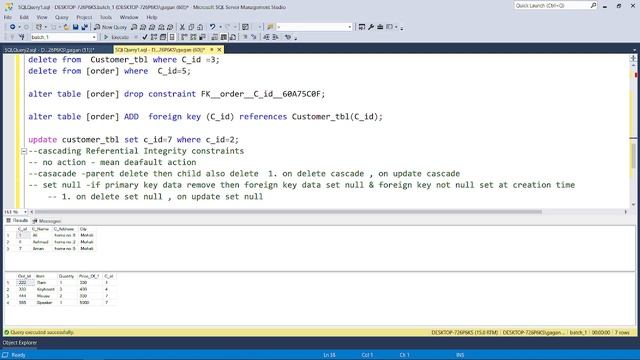Click the Keyboard cell in order results
This screenshot has height=360, width=640.
click(x=45, y=289)
